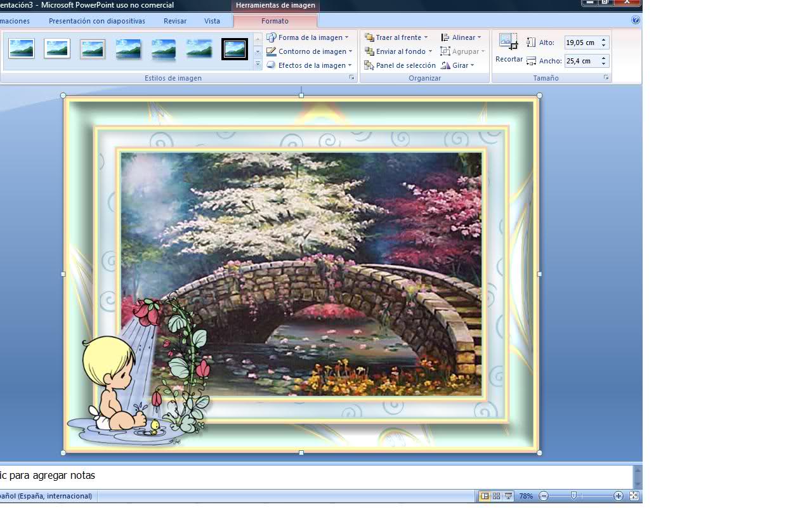Switch to Normal view in status bar

(485, 496)
